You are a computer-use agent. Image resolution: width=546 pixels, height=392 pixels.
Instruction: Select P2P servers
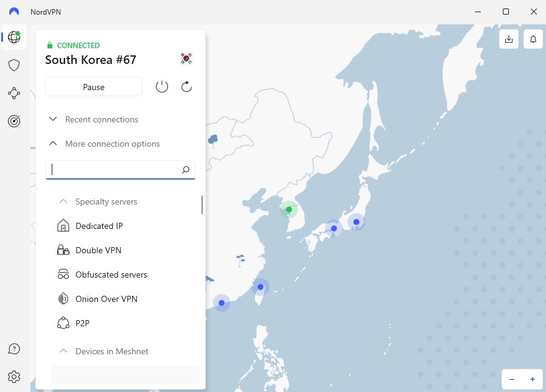(x=83, y=323)
